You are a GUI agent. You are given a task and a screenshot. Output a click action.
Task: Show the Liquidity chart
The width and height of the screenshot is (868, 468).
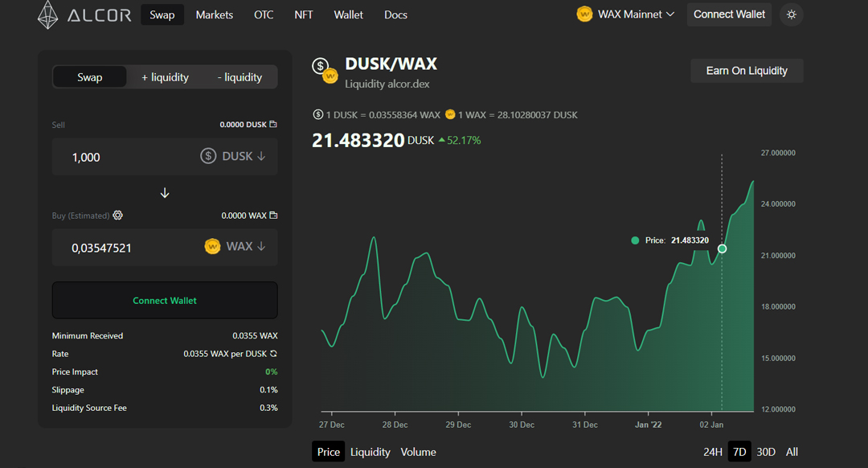click(371, 452)
